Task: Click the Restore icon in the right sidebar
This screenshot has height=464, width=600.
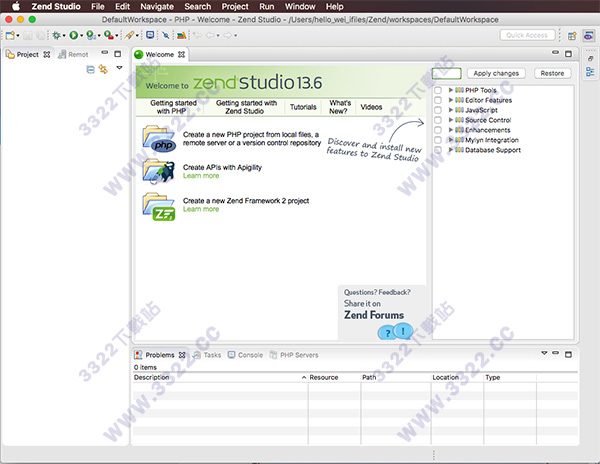Action: (x=590, y=59)
